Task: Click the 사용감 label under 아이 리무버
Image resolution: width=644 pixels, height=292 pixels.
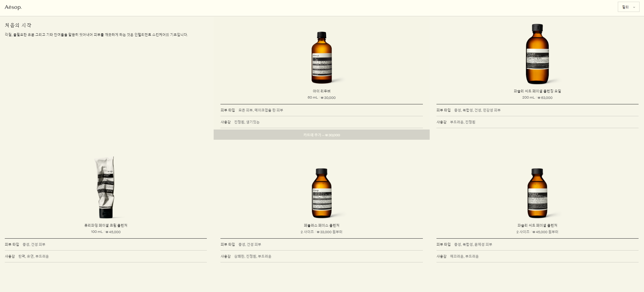Action: 226,122
